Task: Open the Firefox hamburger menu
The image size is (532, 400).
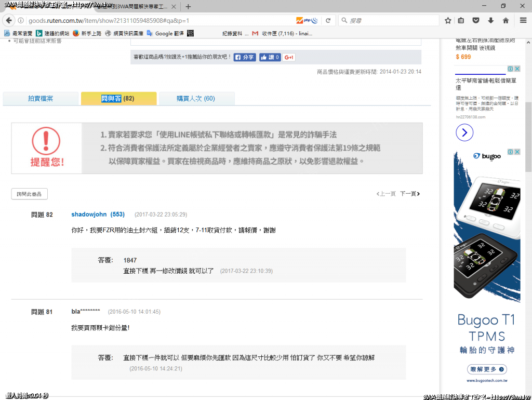Action: (x=523, y=21)
